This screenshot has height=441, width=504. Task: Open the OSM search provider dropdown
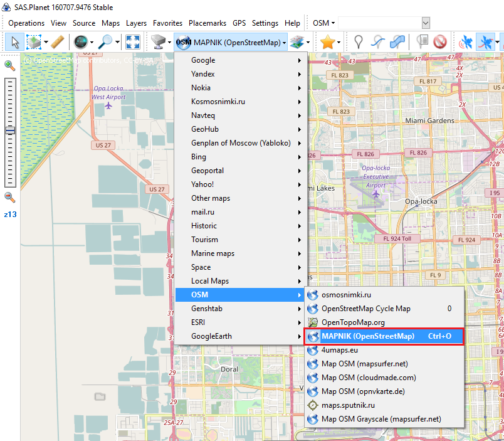tap(323, 23)
